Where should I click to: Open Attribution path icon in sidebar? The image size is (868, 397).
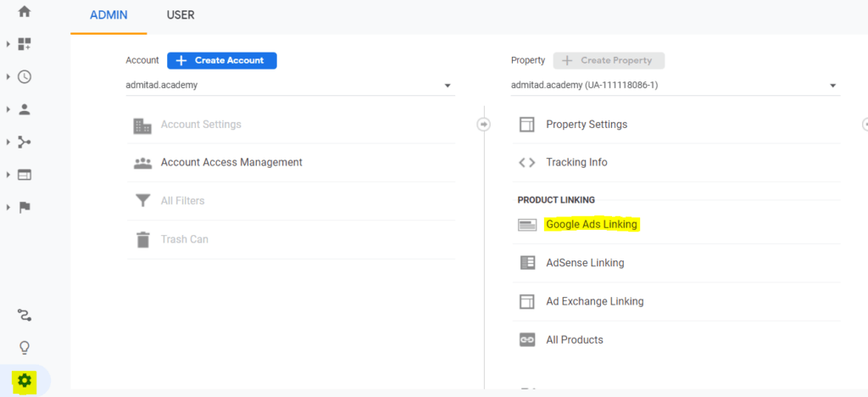[25, 315]
